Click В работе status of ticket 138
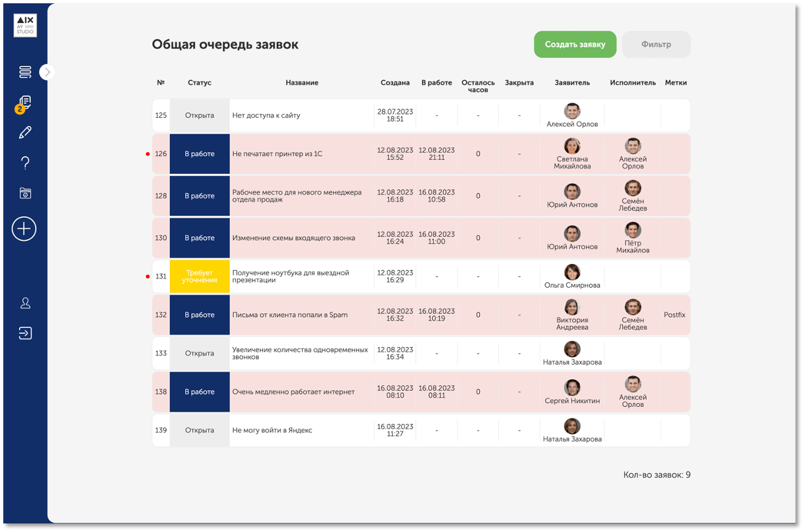The height and width of the screenshot is (532, 804). [x=200, y=392]
